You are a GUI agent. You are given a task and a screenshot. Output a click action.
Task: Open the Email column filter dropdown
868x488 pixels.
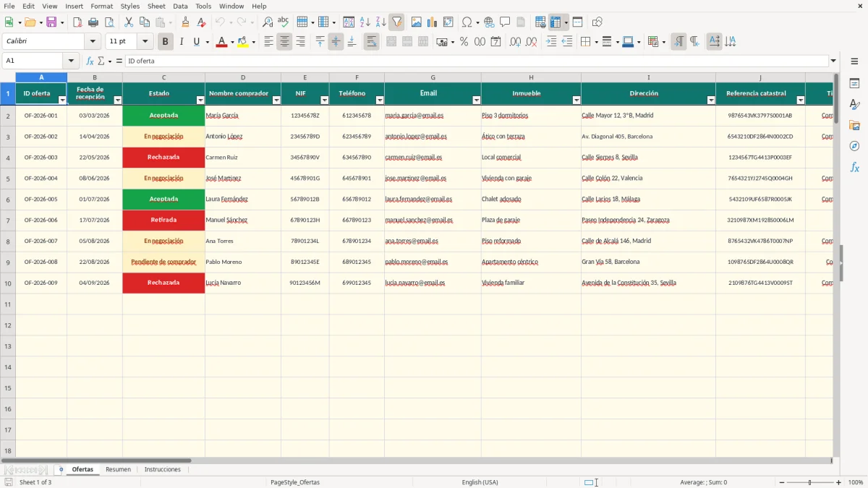tap(476, 100)
